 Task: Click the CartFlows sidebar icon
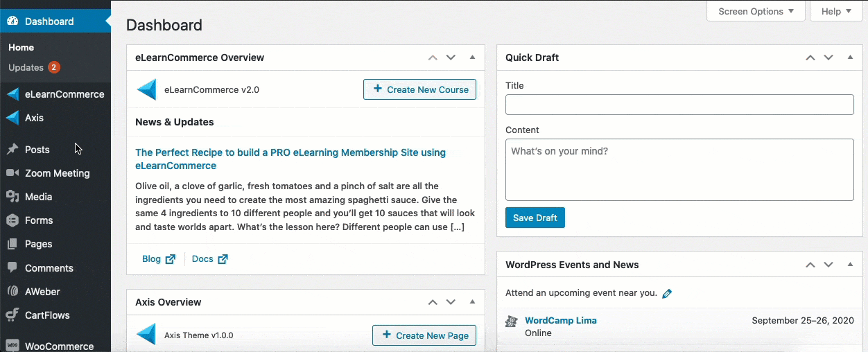[x=12, y=315]
